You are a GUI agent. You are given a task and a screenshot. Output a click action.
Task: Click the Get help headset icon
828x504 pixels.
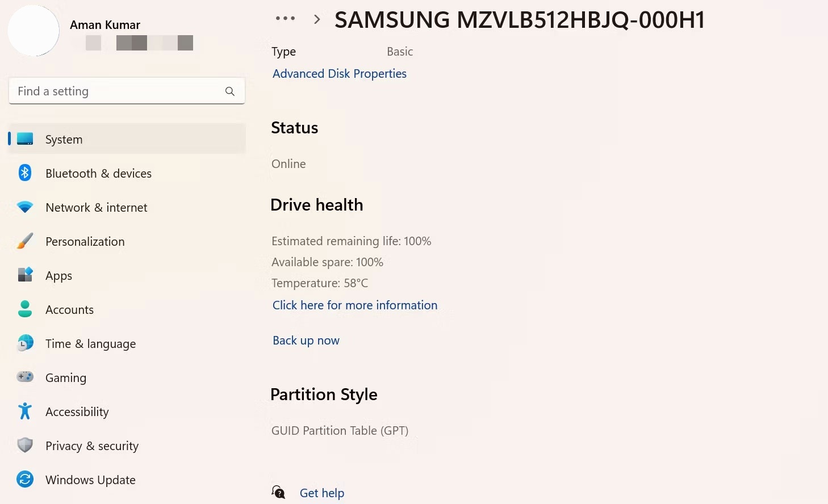278,492
